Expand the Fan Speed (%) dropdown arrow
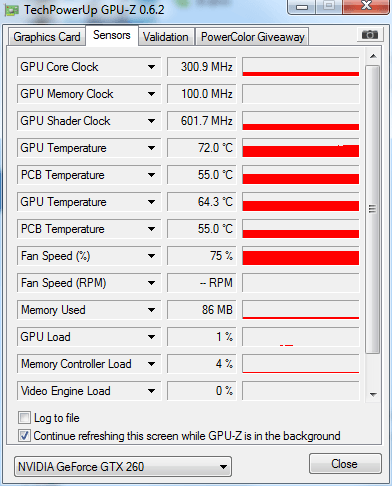Image resolution: width=392 pixels, height=486 pixels. click(x=151, y=256)
